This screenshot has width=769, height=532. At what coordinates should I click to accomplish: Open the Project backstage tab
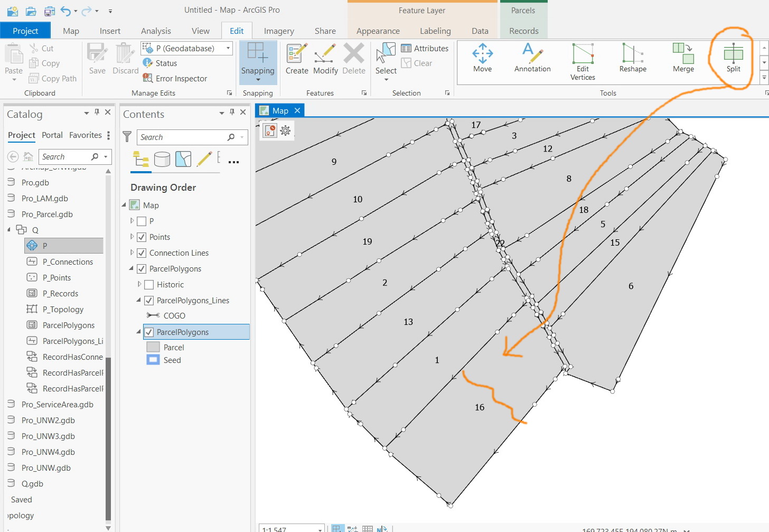25,31
